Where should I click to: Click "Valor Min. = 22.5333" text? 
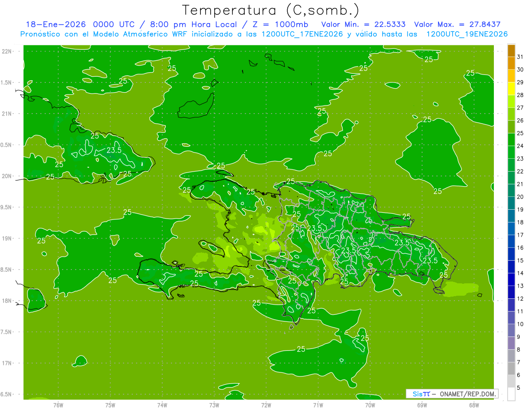coord(363,24)
